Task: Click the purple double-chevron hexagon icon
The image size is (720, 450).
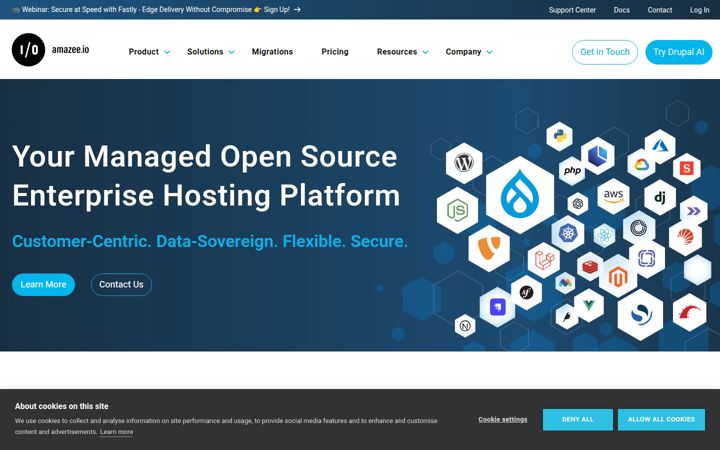Action: coord(693,211)
